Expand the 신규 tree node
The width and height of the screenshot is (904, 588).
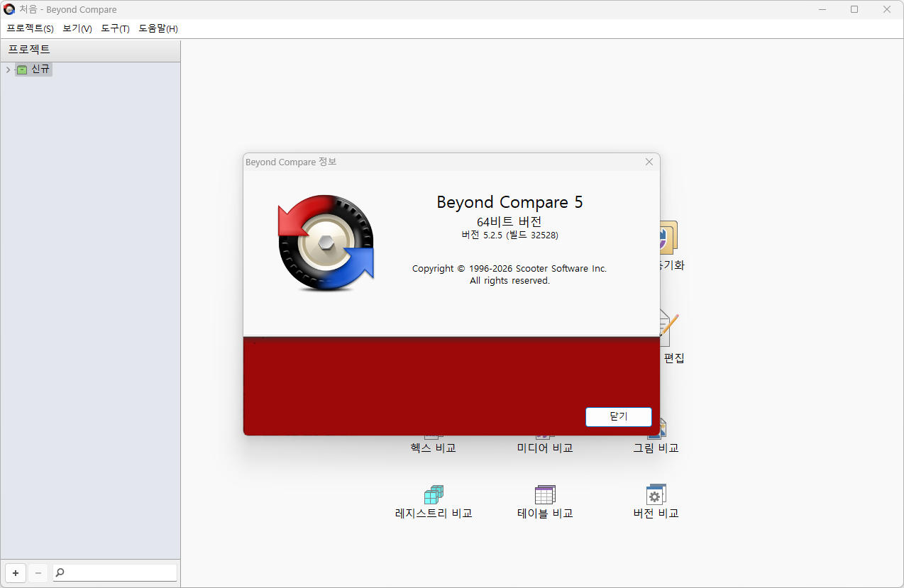pos(8,70)
